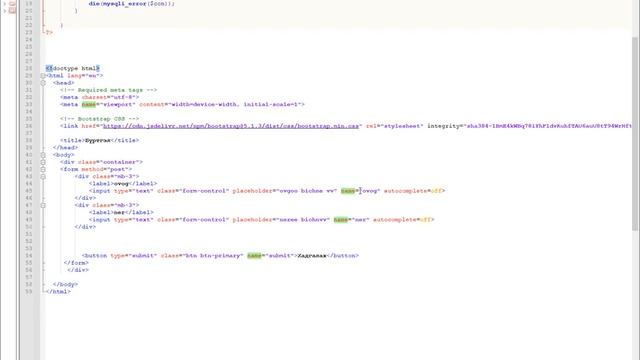Screen dimensions: 640x360
Task: Place cursor in the doctype html line
Action: tap(73, 68)
